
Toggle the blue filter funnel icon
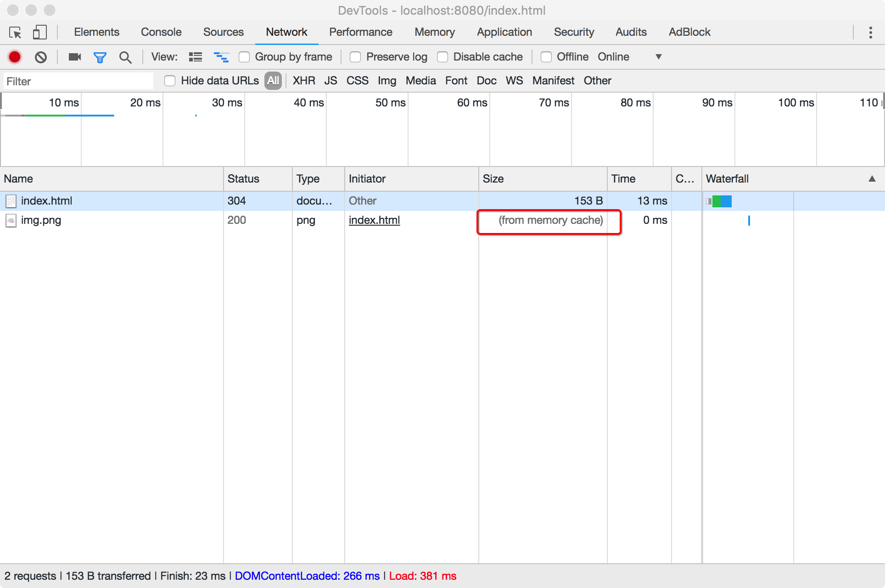[100, 57]
